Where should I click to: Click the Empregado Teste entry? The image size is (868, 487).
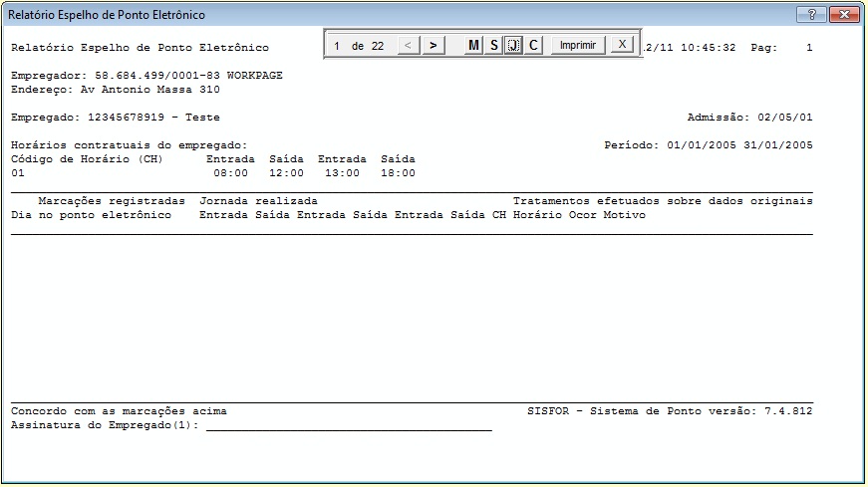point(116,118)
